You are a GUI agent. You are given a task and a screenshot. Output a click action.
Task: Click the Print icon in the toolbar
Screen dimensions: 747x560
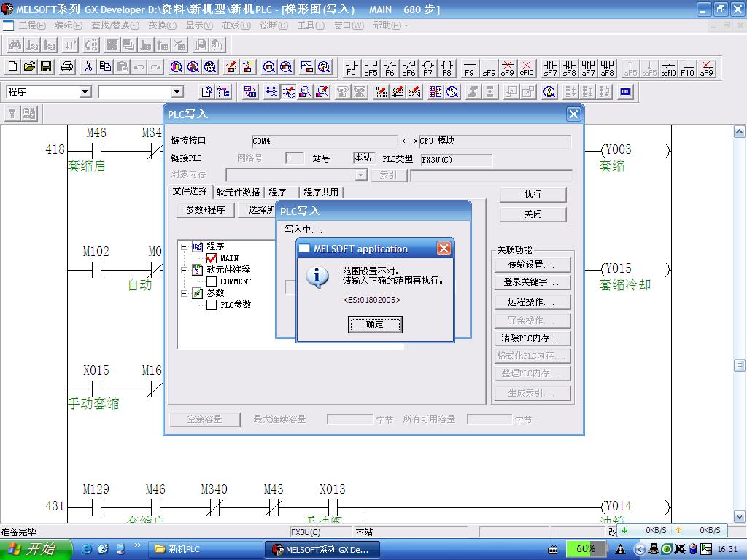[67, 67]
